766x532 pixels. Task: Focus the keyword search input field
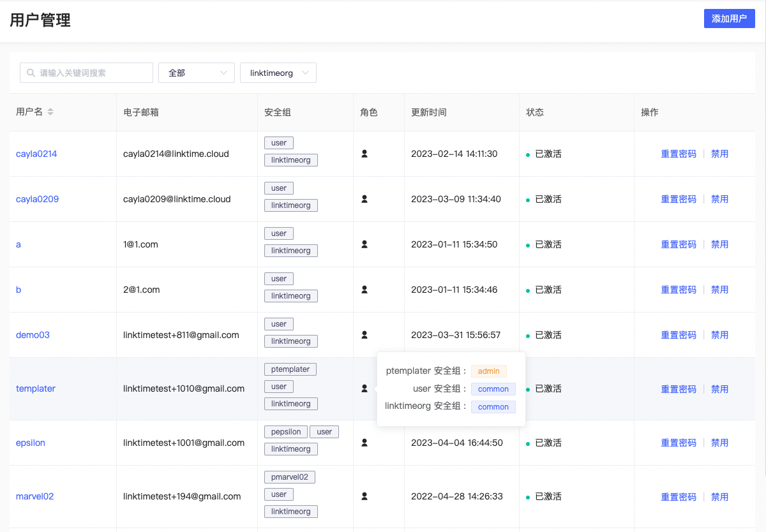tap(86, 73)
